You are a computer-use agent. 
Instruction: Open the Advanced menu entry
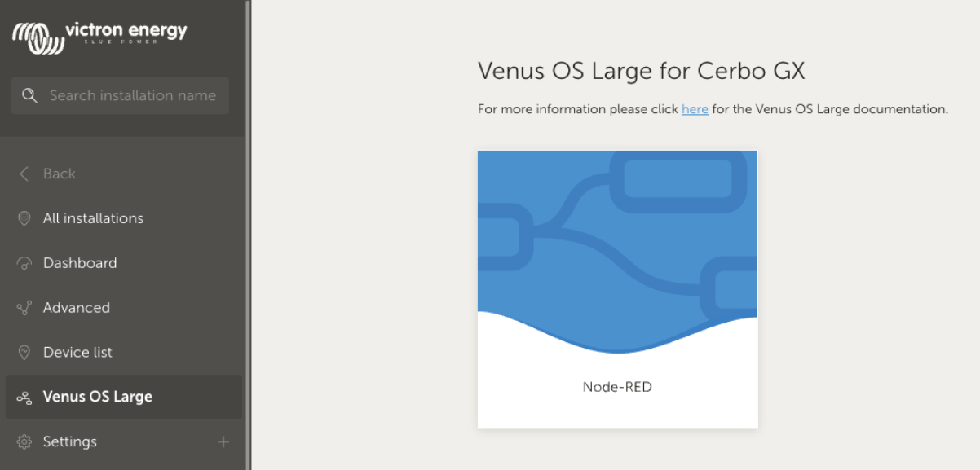coord(77,308)
